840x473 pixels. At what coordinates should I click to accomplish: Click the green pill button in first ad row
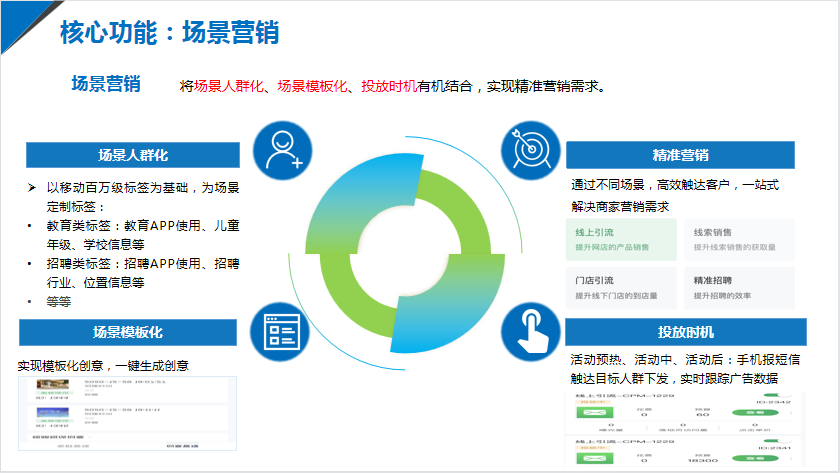(755, 411)
